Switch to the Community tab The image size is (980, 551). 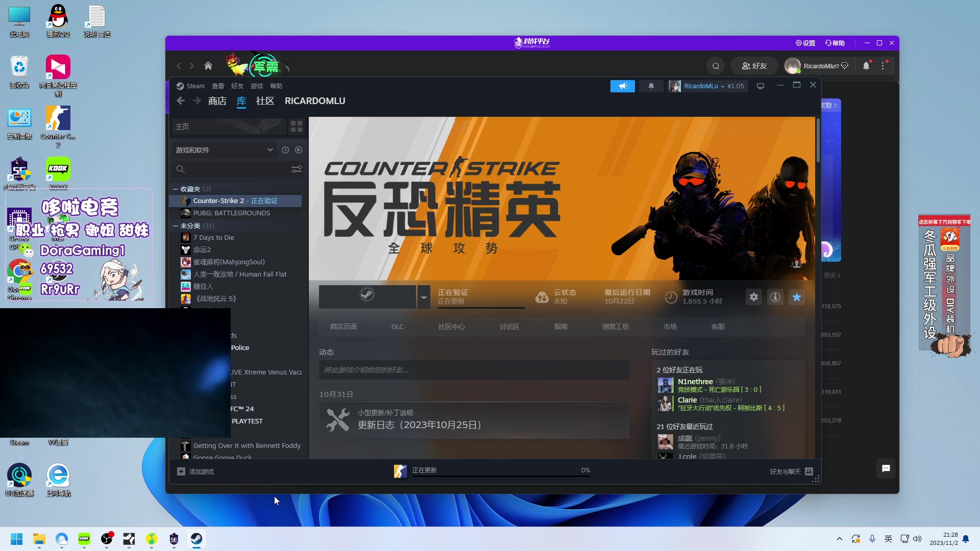(x=265, y=101)
